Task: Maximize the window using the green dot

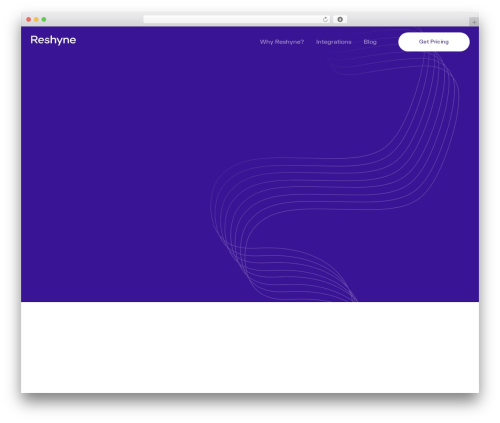Action: click(44, 19)
